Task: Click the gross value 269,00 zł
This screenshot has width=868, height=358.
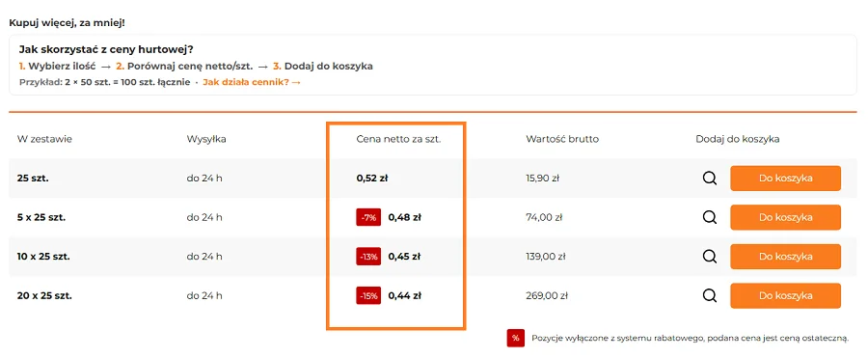Action: click(x=547, y=296)
